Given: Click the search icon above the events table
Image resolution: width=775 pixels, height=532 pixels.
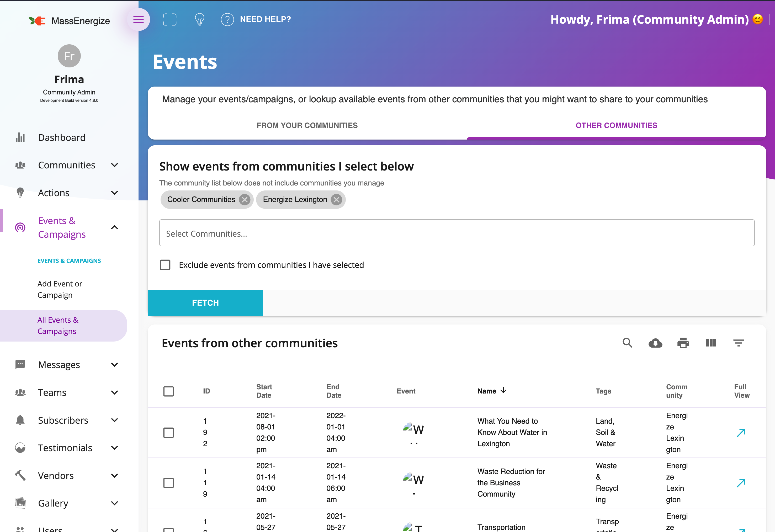Looking at the screenshot, I should point(627,343).
